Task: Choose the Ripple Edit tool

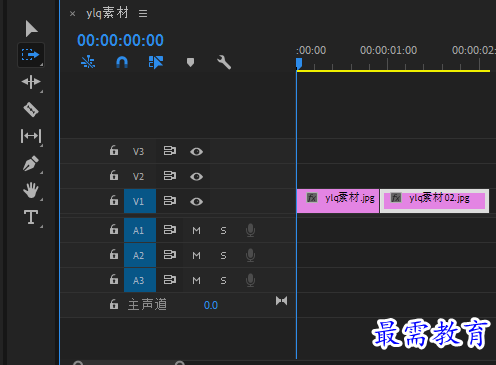Action: pos(31,82)
